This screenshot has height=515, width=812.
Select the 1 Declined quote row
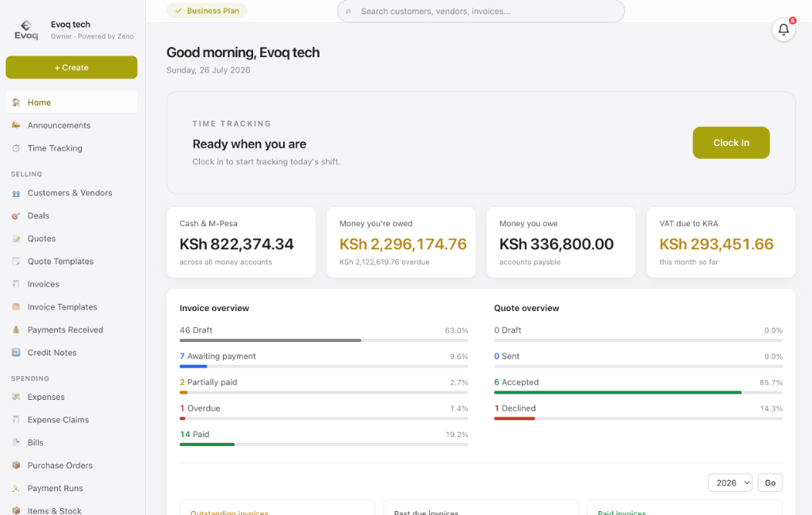(x=638, y=413)
